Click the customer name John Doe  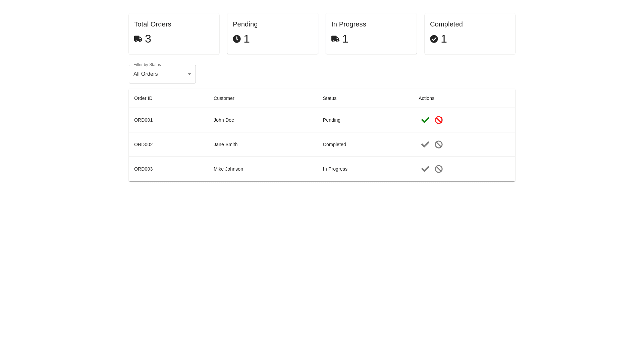point(224,120)
